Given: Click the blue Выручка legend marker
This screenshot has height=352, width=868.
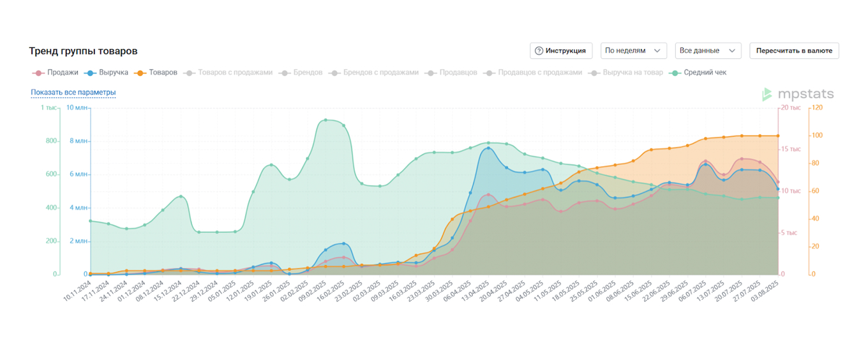Looking at the screenshot, I should click(91, 73).
